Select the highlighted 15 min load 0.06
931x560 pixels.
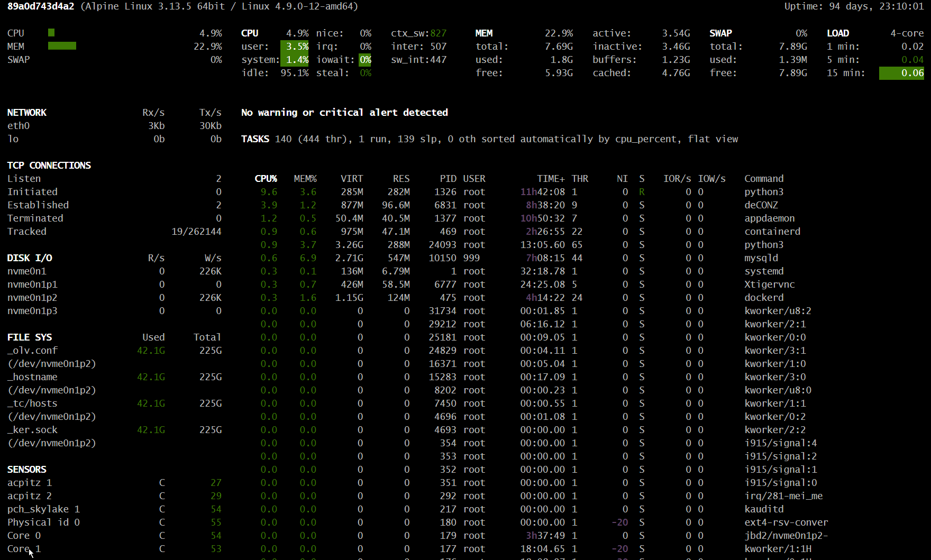[x=901, y=73]
